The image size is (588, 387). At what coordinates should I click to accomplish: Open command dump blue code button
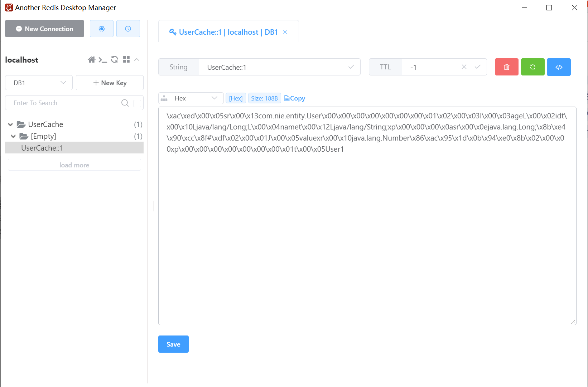[x=559, y=67]
